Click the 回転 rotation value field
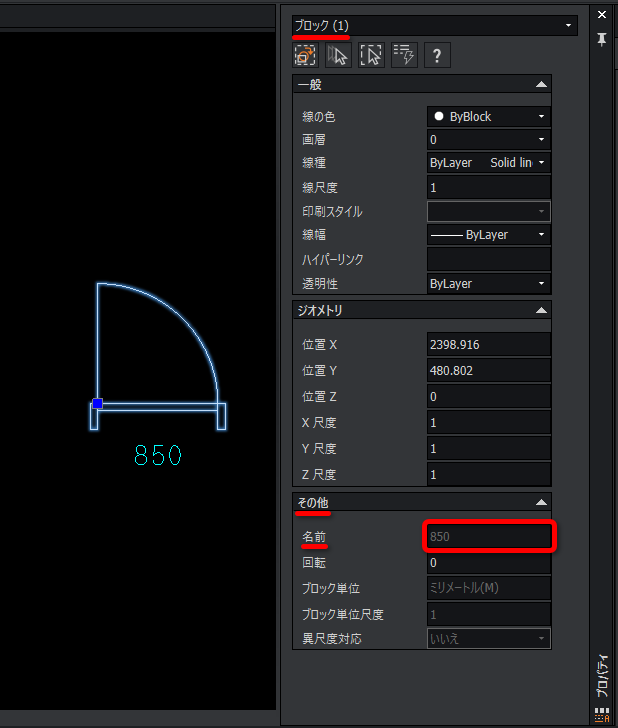Viewport: 618px width, 728px height. click(x=488, y=563)
